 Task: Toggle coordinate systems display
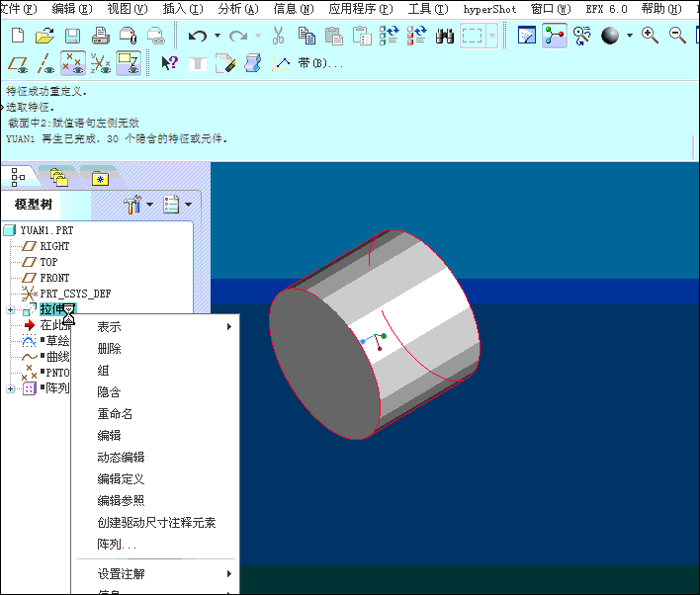coord(101,63)
